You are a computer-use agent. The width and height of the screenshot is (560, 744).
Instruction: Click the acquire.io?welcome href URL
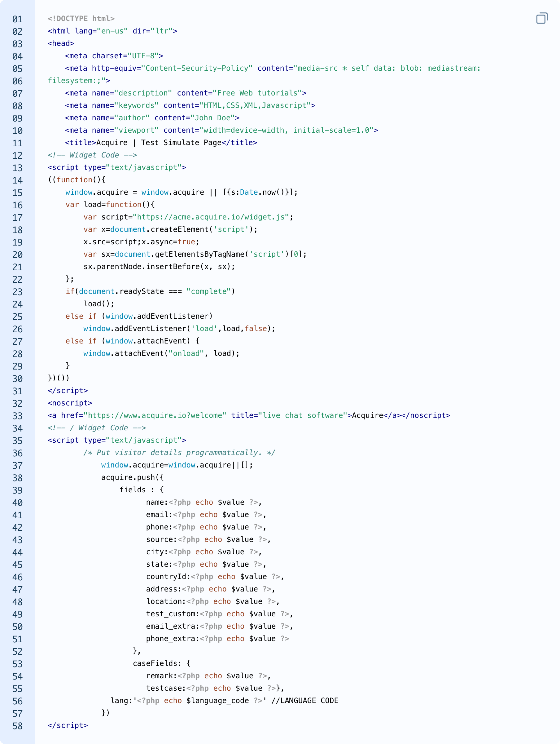(155, 416)
